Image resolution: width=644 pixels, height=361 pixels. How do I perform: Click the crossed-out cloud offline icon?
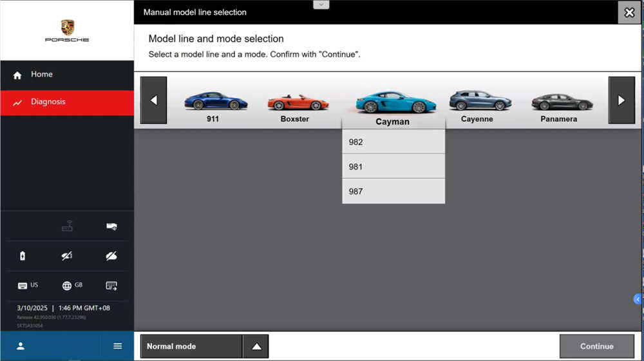[x=111, y=256]
